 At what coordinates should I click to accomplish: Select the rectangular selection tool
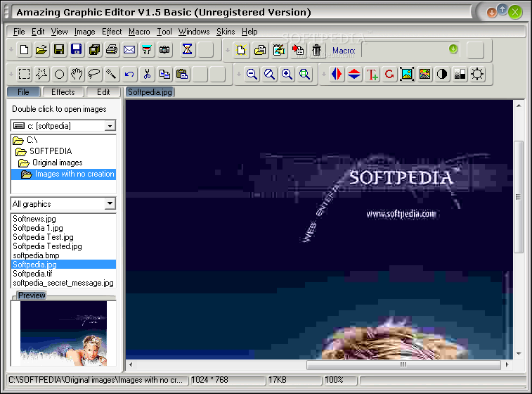click(x=24, y=74)
